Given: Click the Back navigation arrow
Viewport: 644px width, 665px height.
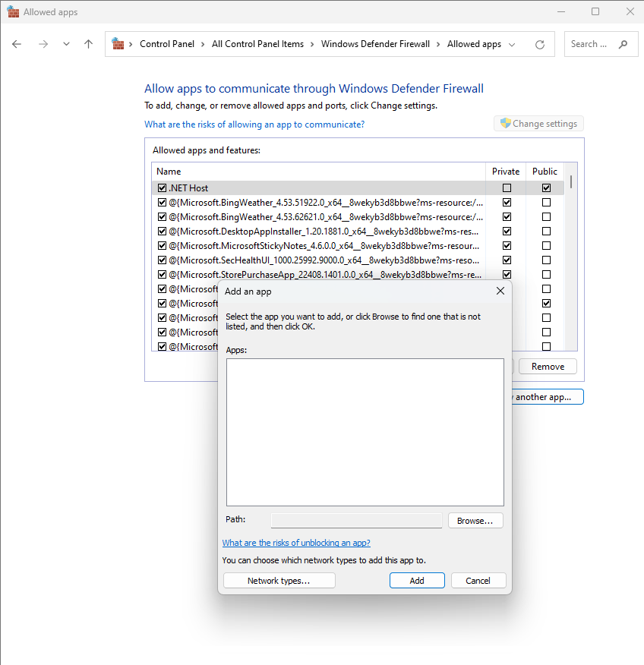Looking at the screenshot, I should click(x=17, y=44).
